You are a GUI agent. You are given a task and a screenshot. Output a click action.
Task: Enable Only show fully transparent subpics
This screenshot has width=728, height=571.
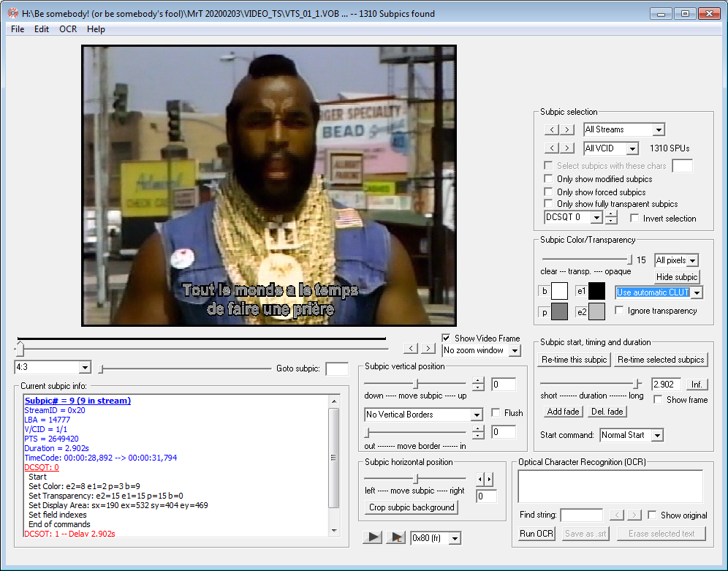point(548,204)
